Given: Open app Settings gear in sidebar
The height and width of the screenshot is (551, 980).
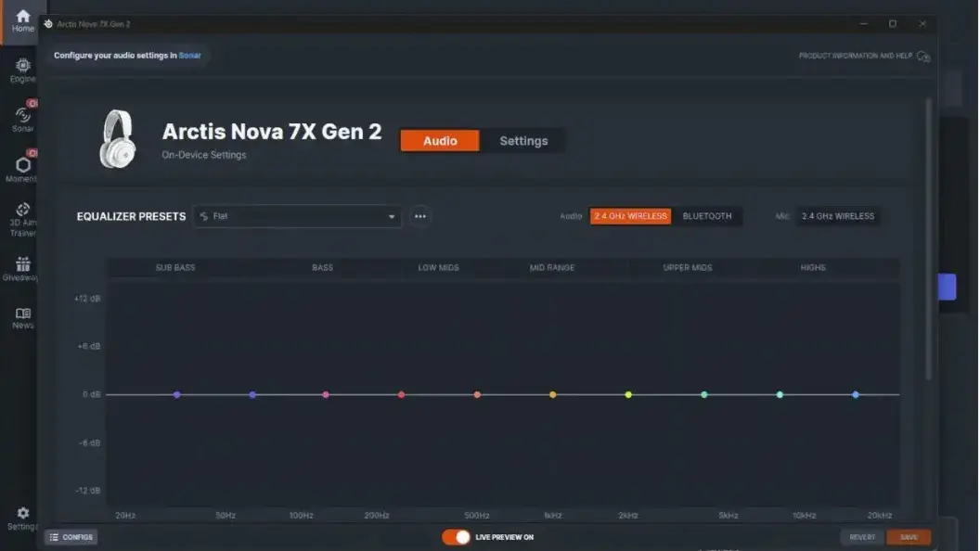Looking at the screenshot, I should click(22, 519).
